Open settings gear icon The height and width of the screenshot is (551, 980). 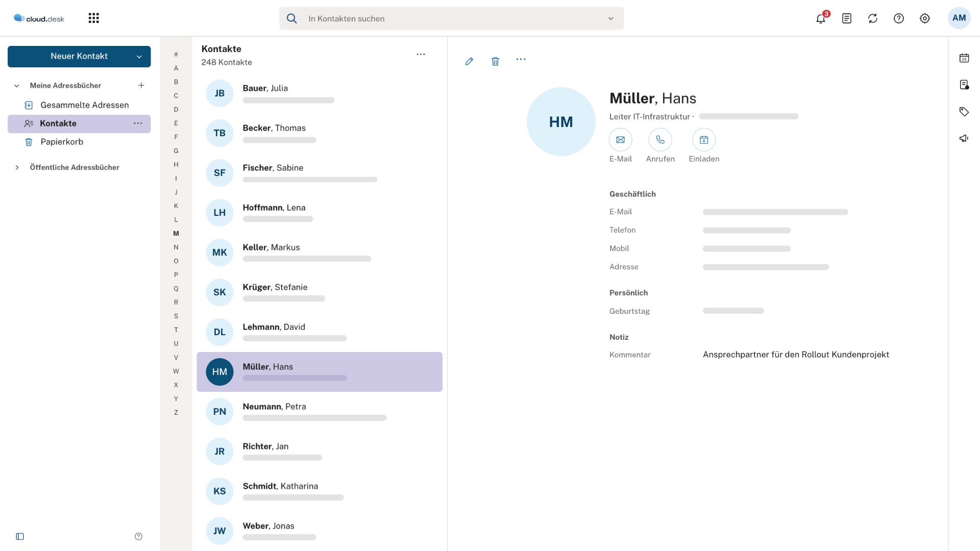coord(925,18)
